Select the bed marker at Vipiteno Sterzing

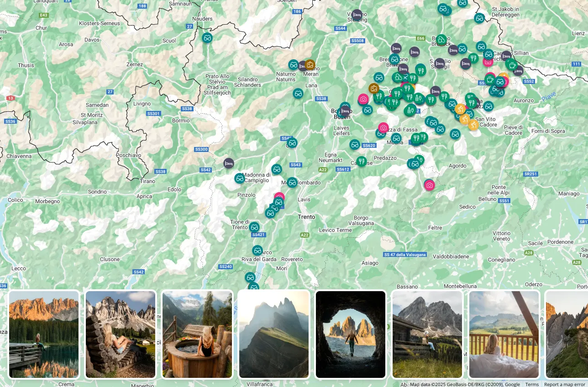point(357,15)
